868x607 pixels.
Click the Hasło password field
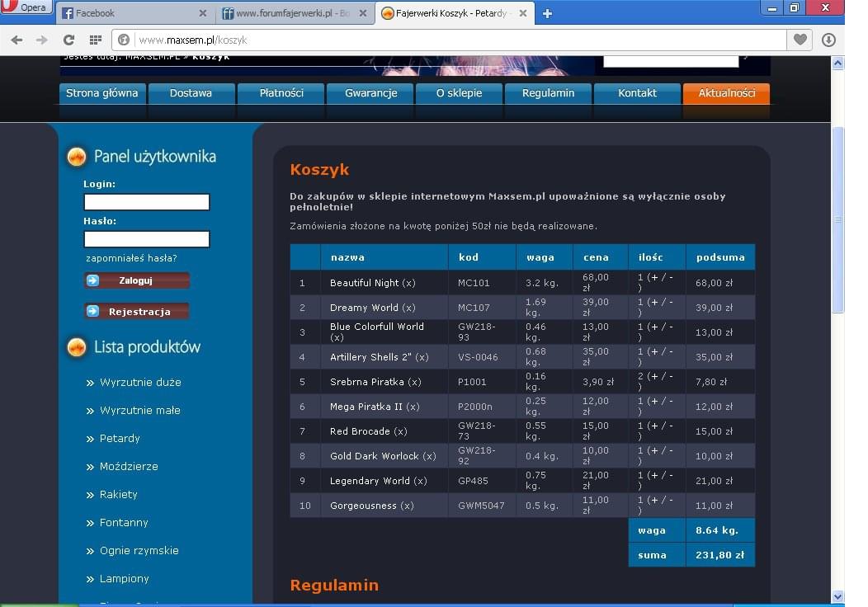(147, 239)
